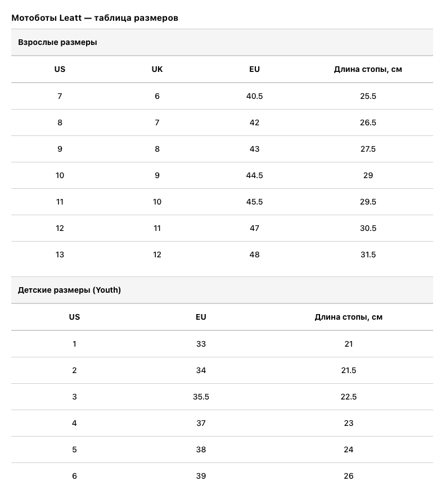The width and height of the screenshot is (441, 504).
Task: Select the adult table EU column header
Action: (254, 69)
